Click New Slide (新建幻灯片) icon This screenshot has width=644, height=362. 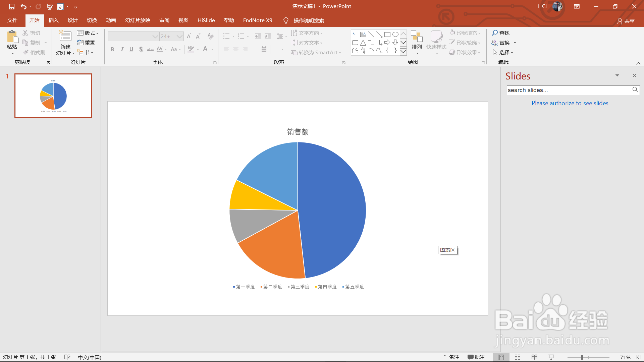[65, 36]
